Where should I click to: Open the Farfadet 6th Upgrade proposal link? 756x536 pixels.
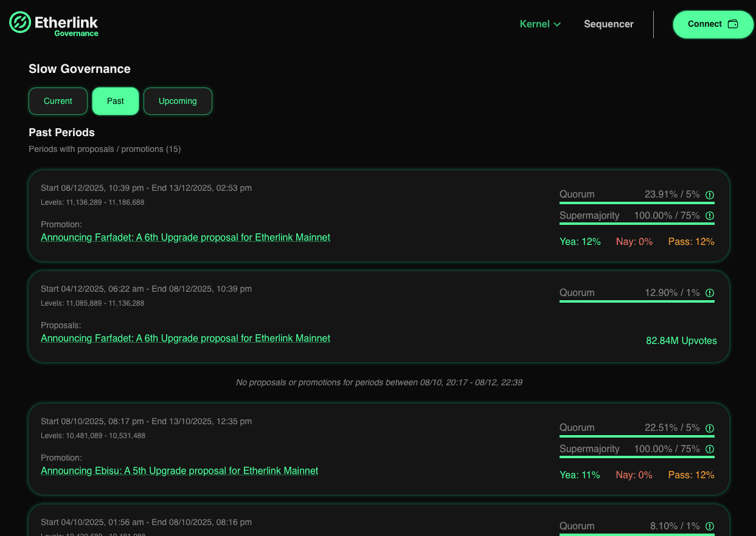point(186,237)
